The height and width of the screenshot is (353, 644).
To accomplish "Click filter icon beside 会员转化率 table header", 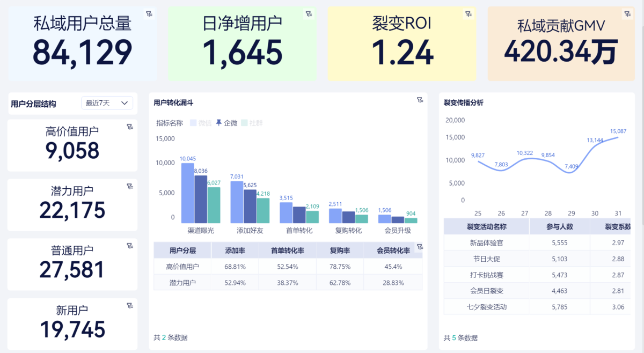I will 420,247.
